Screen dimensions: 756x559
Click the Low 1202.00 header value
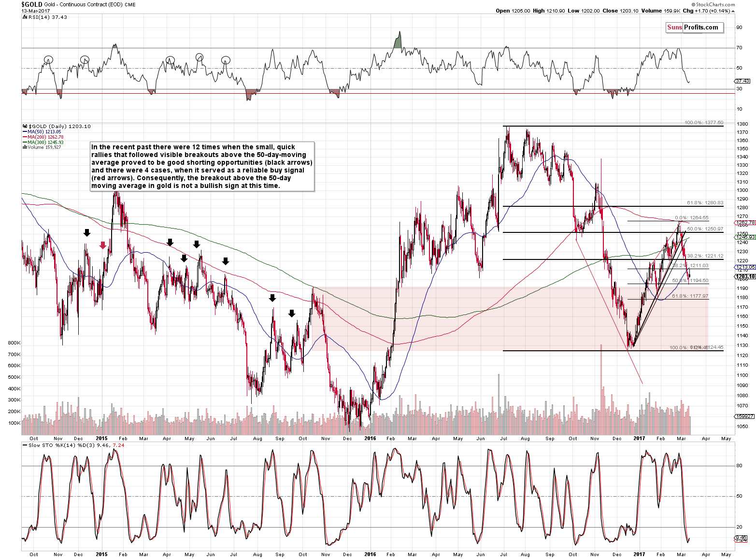584,11
